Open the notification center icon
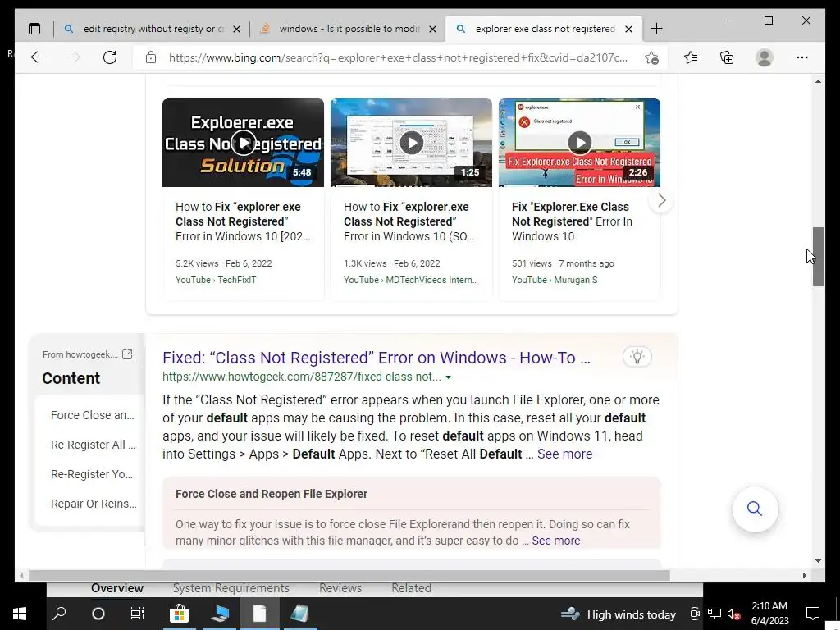 click(813, 614)
